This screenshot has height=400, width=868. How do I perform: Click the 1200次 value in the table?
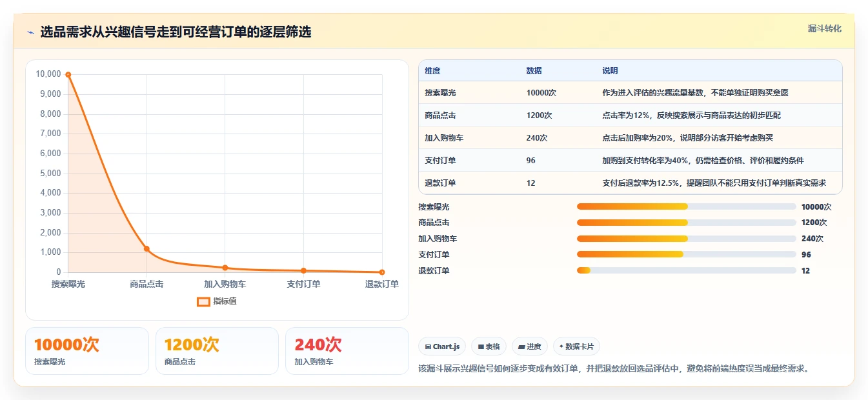point(540,115)
